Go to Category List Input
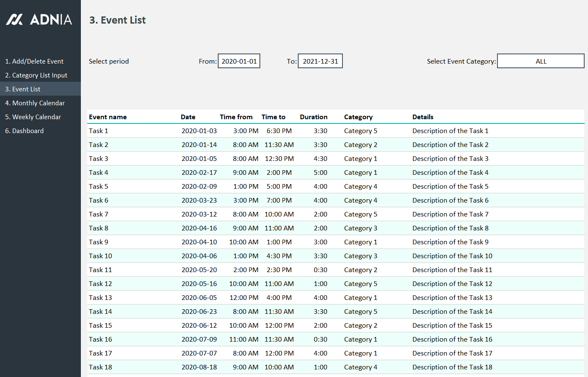This screenshot has width=588, height=377. pos(36,75)
